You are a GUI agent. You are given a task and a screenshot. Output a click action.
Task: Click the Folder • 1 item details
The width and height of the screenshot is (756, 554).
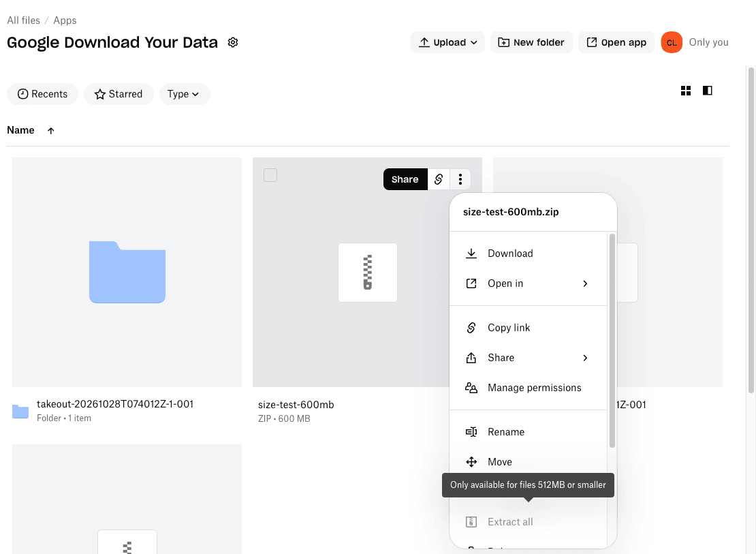tap(64, 418)
